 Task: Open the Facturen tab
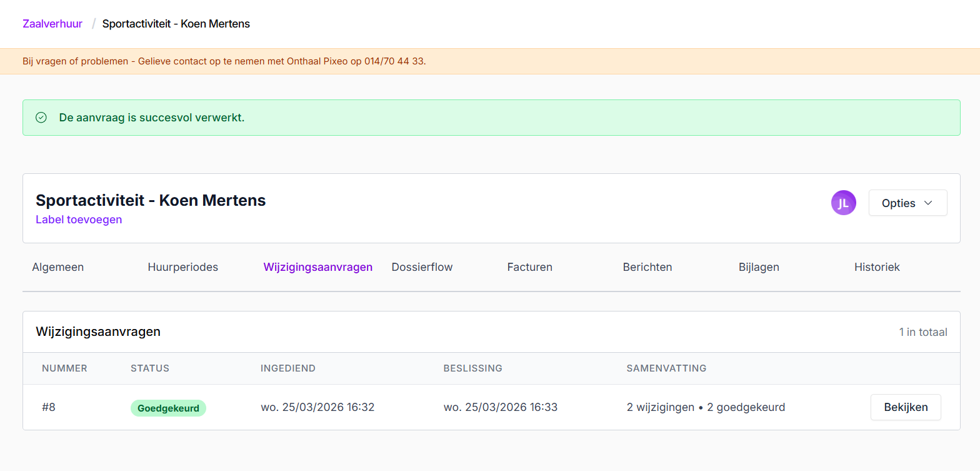[529, 267]
